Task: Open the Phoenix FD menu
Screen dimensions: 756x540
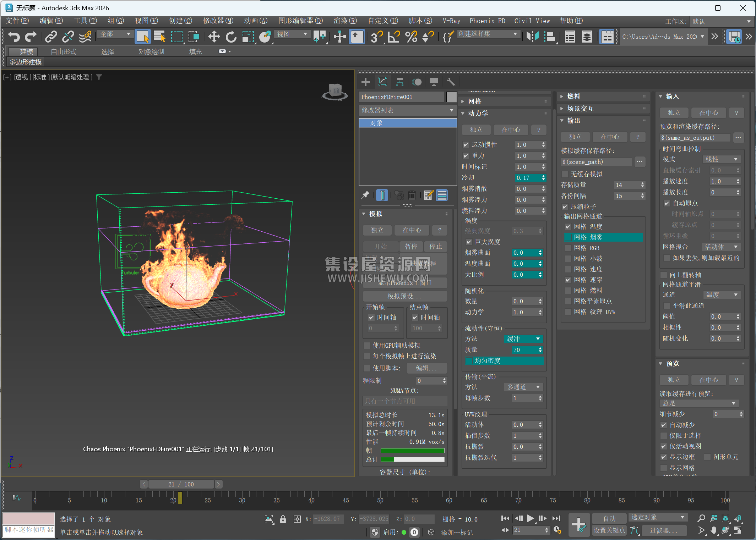Action: click(x=487, y=21)
